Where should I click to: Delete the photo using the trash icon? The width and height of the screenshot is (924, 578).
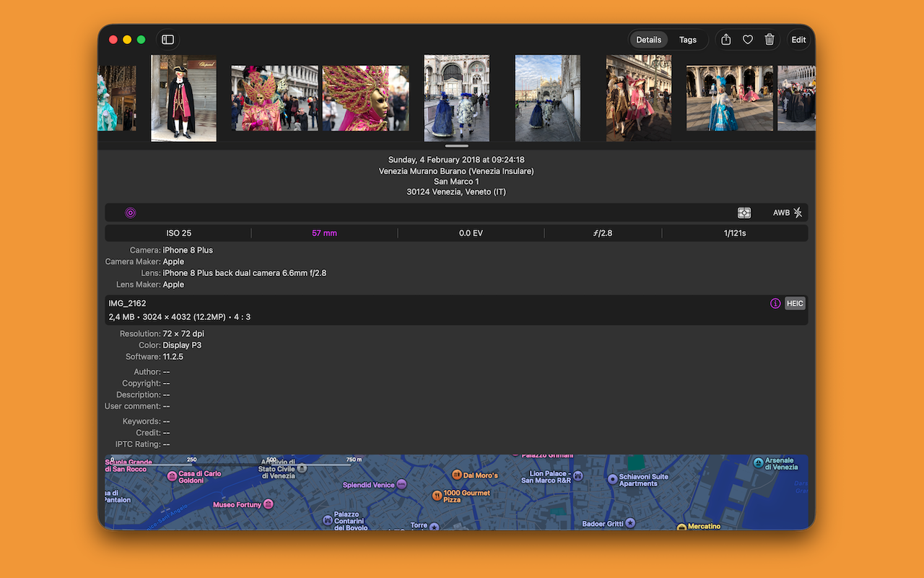[770, 40]
